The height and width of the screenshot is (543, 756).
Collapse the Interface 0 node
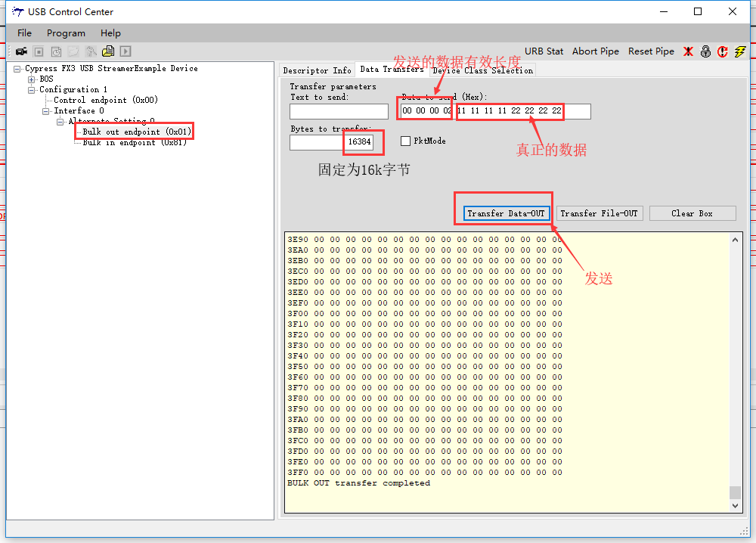coord(46,111)
